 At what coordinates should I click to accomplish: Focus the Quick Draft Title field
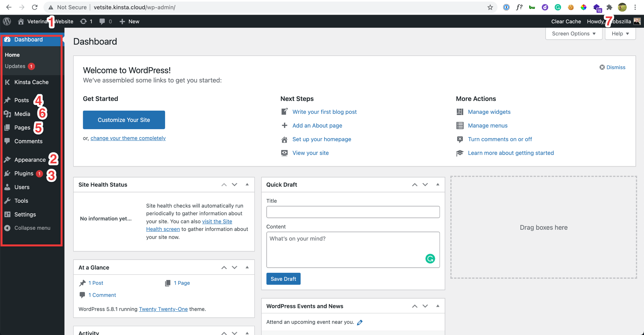(353, 212)
